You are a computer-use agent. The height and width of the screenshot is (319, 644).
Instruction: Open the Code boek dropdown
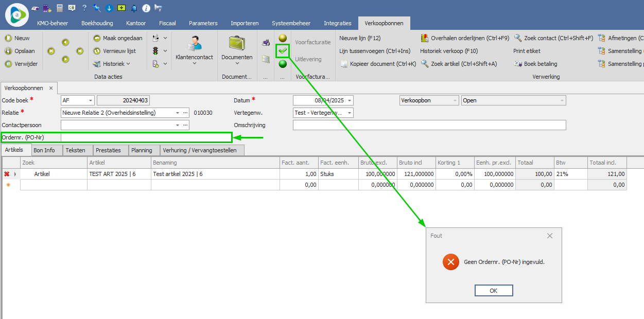91,101
